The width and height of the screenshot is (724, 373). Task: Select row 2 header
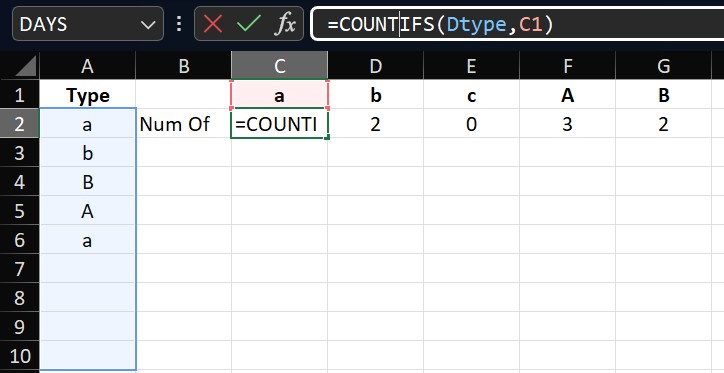(19, 124)
